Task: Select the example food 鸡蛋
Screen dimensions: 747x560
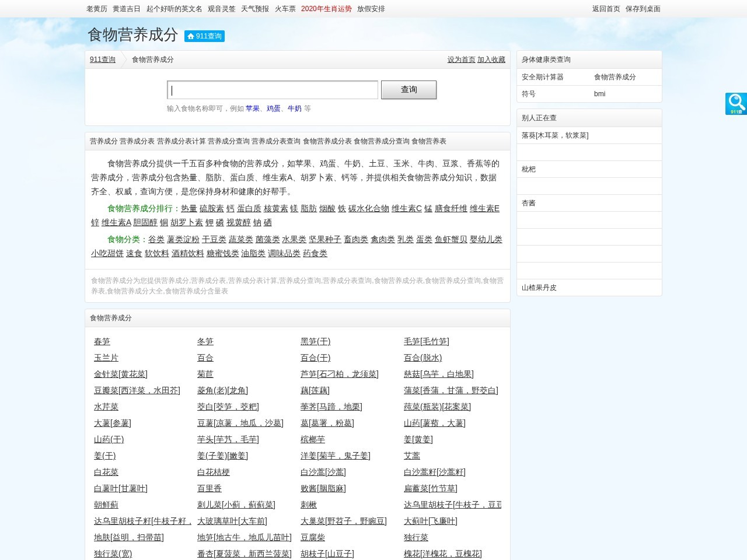Action: 274,108
